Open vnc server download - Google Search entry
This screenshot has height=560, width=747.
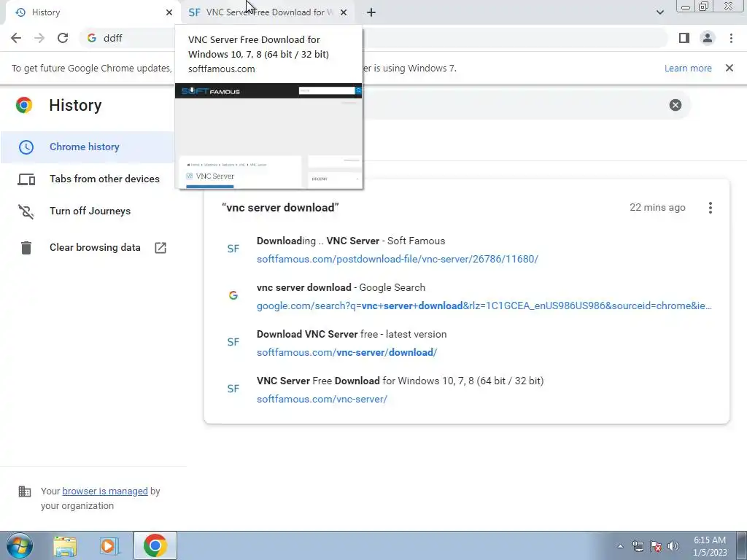pyautogui.click(x=341, y=287)
